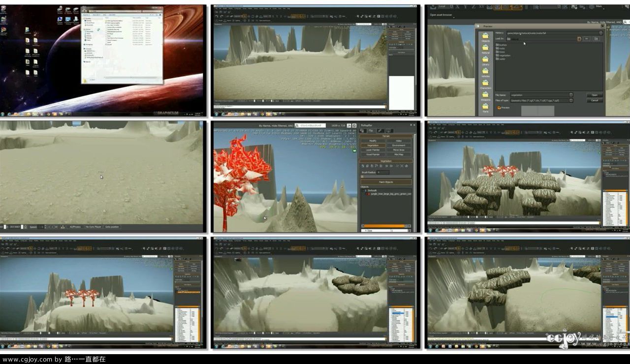The height and width of the screenshot is (364, 630).
Task: Click Open asset browser label
Action: 441,15
